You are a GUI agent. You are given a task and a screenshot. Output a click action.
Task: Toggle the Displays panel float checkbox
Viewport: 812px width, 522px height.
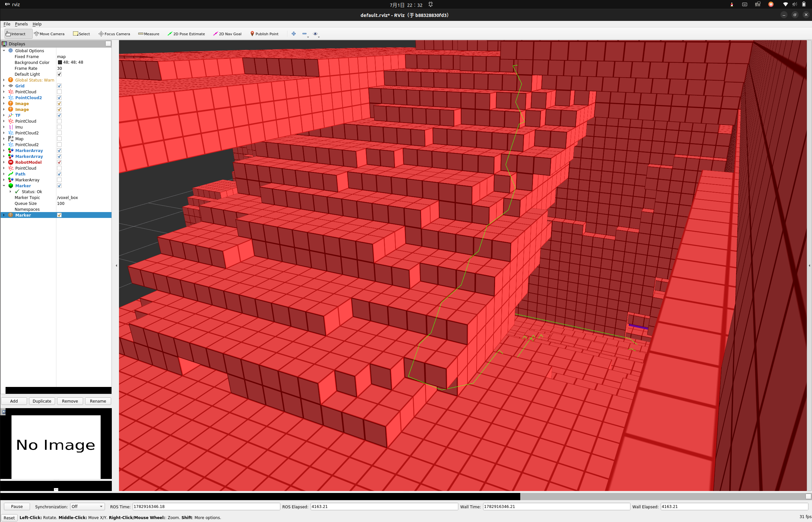pyautogui.click(x=108, y=44)
